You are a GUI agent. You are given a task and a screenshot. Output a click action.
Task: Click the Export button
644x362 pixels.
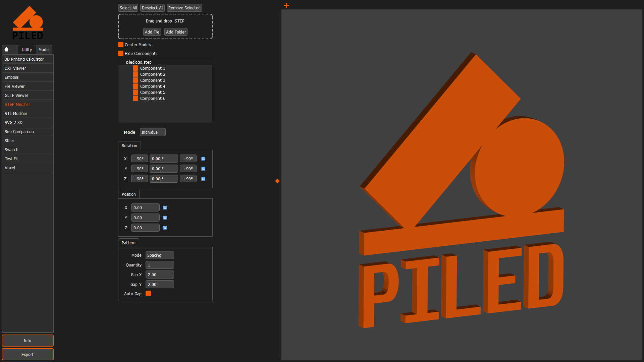tap(28, 354)
